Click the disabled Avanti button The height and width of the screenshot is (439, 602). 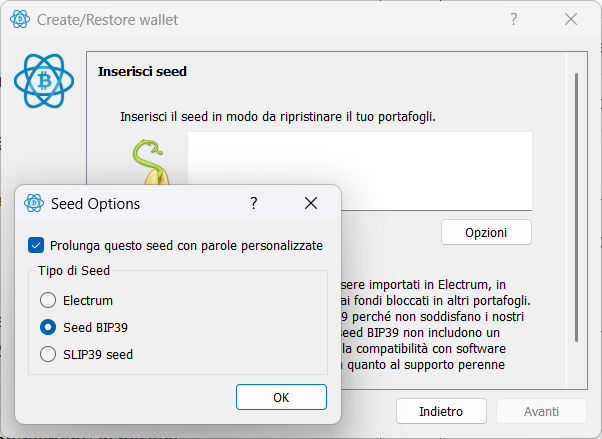pyautogui.click(x=541, y=411)
